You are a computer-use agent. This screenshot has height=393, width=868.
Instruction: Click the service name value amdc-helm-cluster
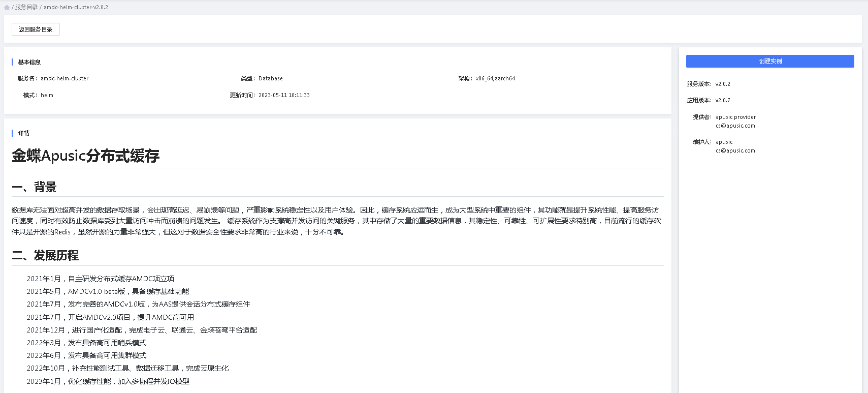click(x=65, y=79)
